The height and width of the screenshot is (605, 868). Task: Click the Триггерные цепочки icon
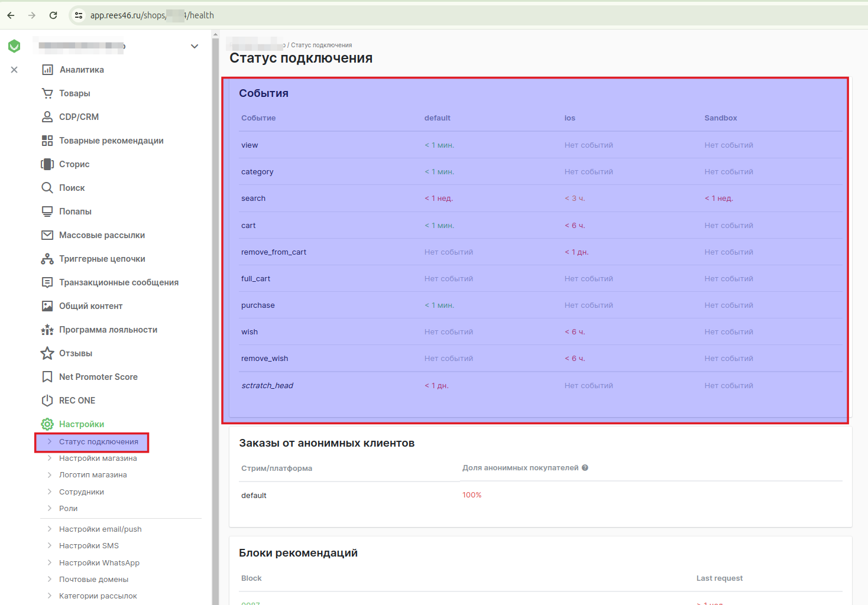point(47,258)
